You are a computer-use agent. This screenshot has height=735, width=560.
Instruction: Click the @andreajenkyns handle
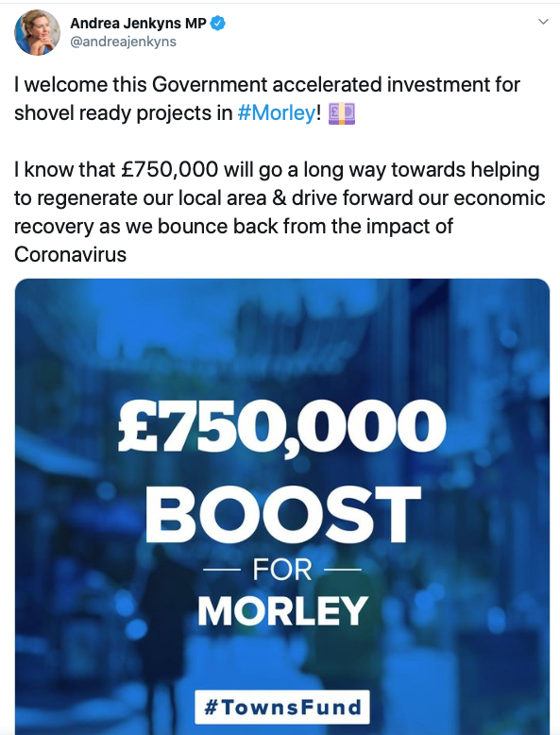click(123, 42)
